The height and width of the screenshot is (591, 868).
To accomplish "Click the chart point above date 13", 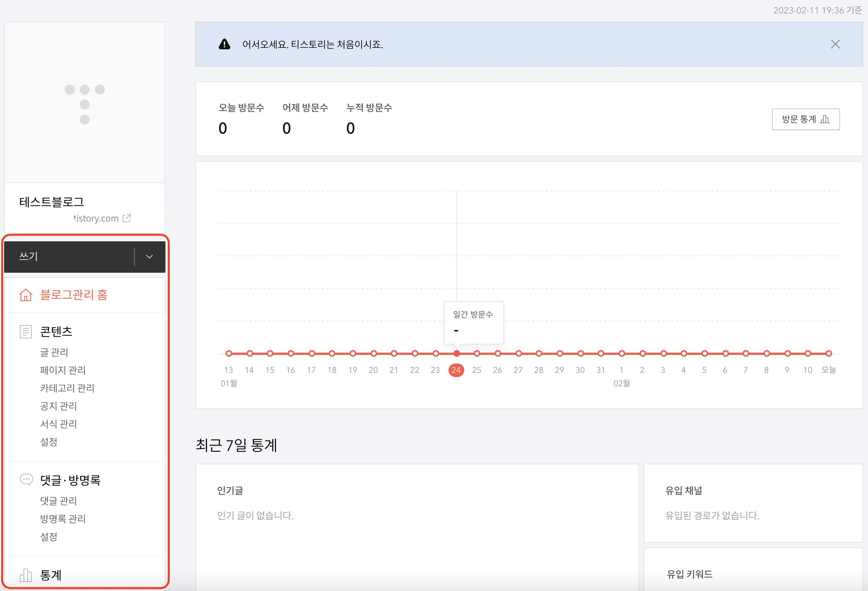I will (x=229, y=353).
